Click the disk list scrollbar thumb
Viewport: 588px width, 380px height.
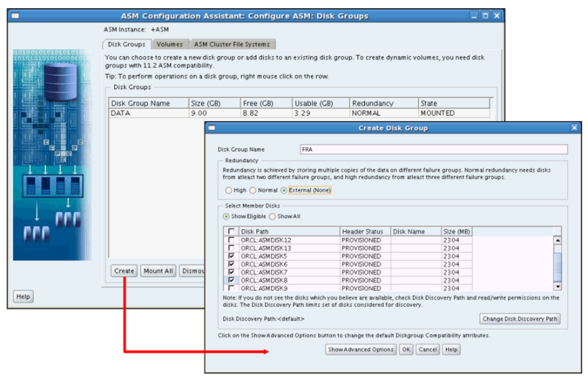[x=558, y=267]
